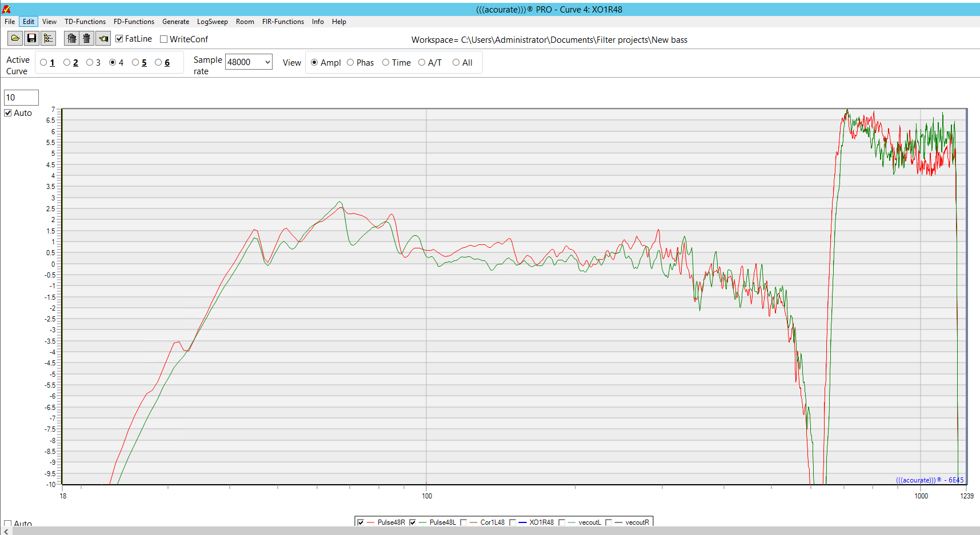
Task: Open the TD-Functions menu
Action: (x=85, y=22)
